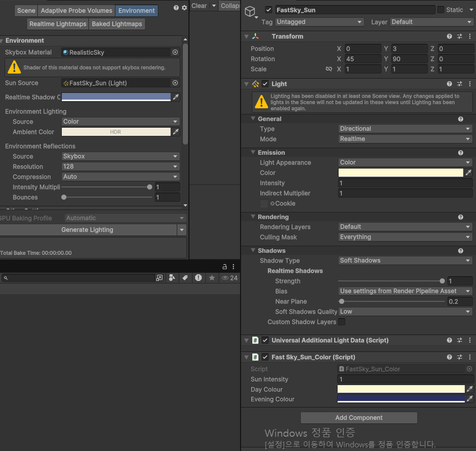The image size is (476, 451).
Task: Open Tag dropdown Untagged
Action: pos(320,22)
